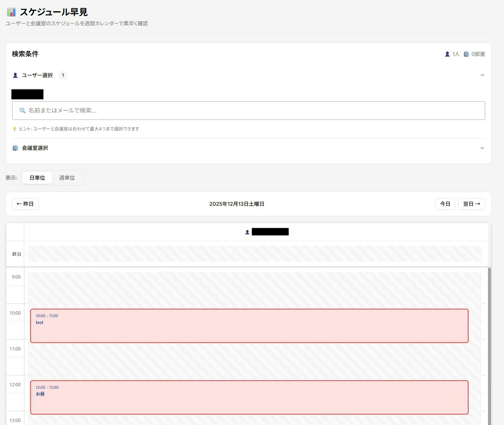504x425 pixels.
Task: Click the お昼 event block at 12:00
Action: 249,397
